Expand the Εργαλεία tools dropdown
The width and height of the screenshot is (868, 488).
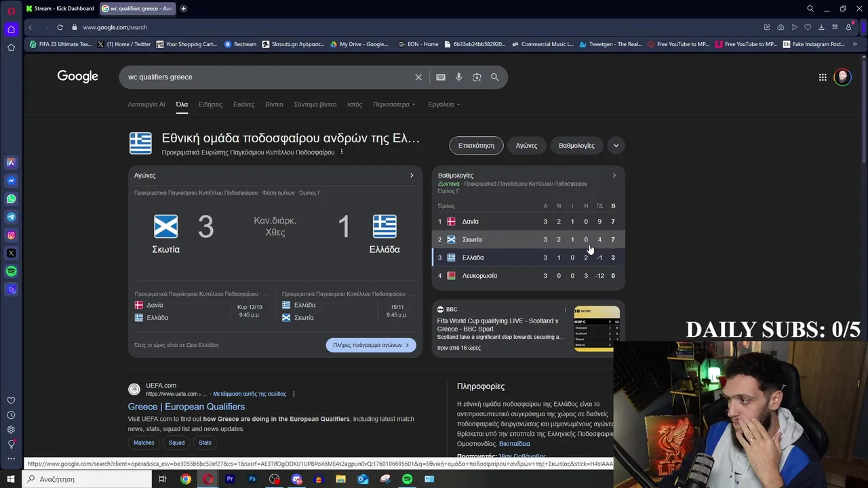pyautogui.click(x=444, y=104)
